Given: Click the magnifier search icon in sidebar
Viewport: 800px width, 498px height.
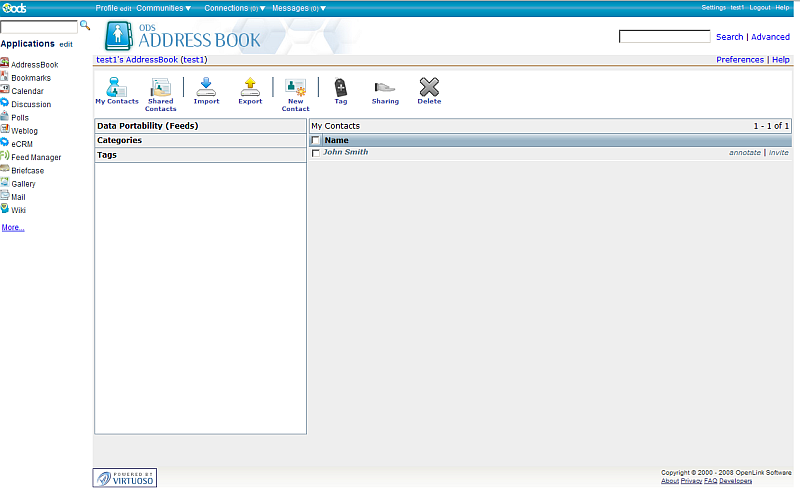Looking at the screenshot, I should tap(85, 25).
